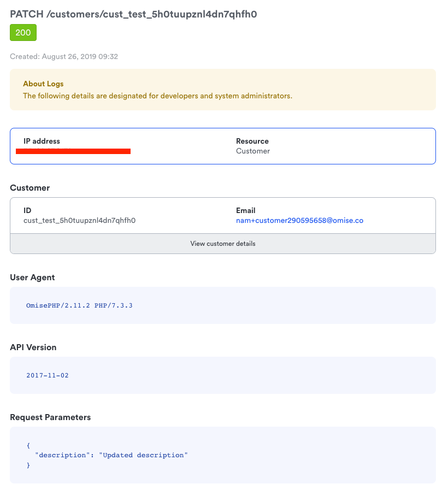Select the OmisePHP/2.11.2 PHP/7.3.3 user agent string
The image size is (448, 490).
tap(79, 305)
